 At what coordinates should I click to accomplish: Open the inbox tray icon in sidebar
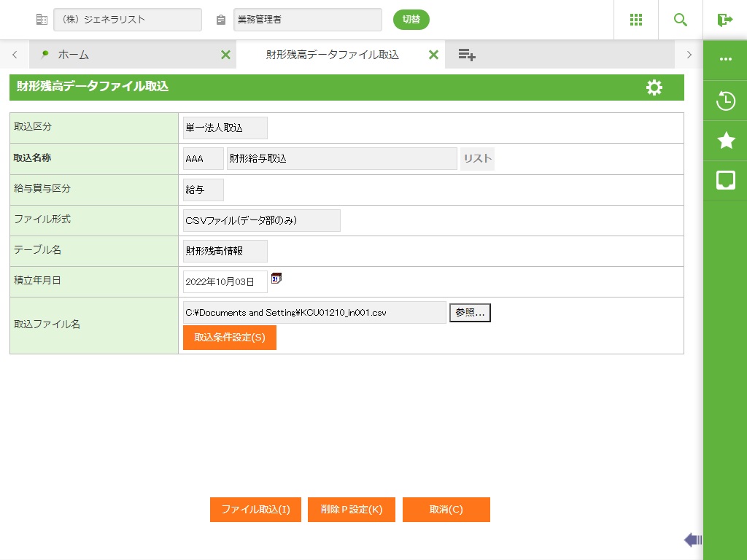point(725,180)
